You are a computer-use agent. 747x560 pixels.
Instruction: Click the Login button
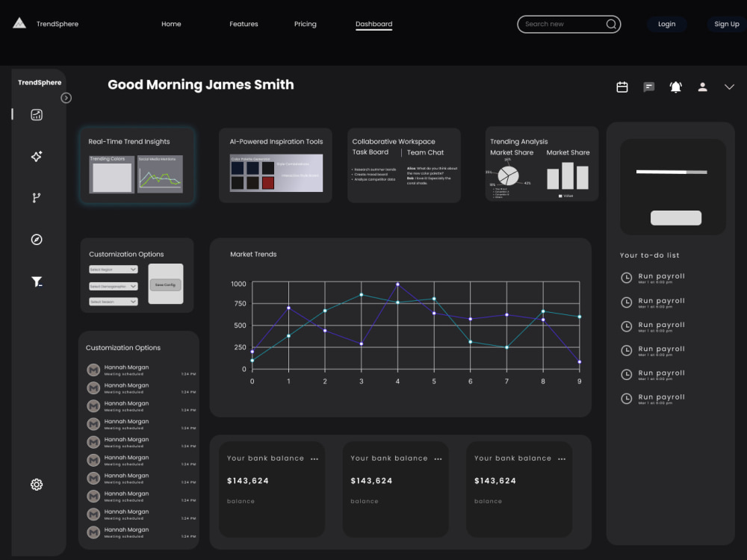(x=666, y=24)
